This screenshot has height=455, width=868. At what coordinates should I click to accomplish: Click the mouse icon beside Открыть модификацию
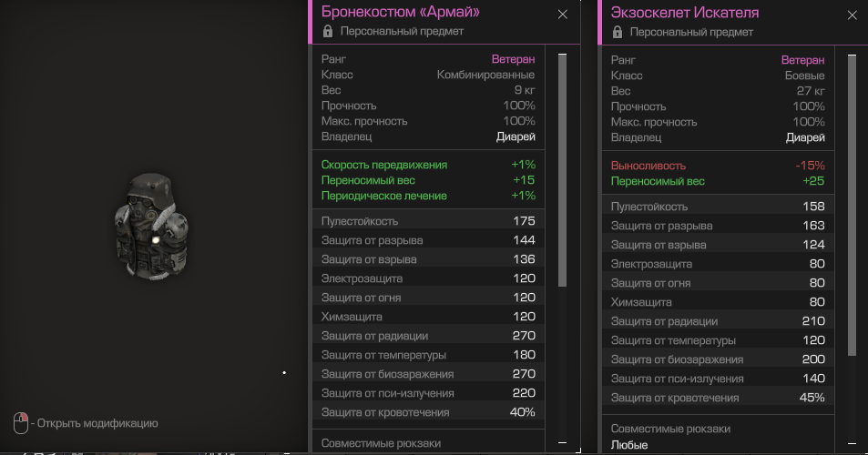(21, 423)
